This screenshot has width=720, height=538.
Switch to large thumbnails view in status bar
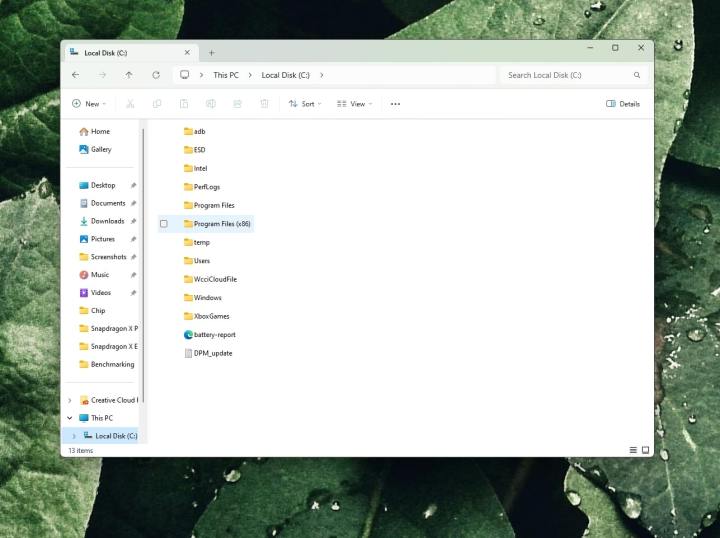point(645,450)
